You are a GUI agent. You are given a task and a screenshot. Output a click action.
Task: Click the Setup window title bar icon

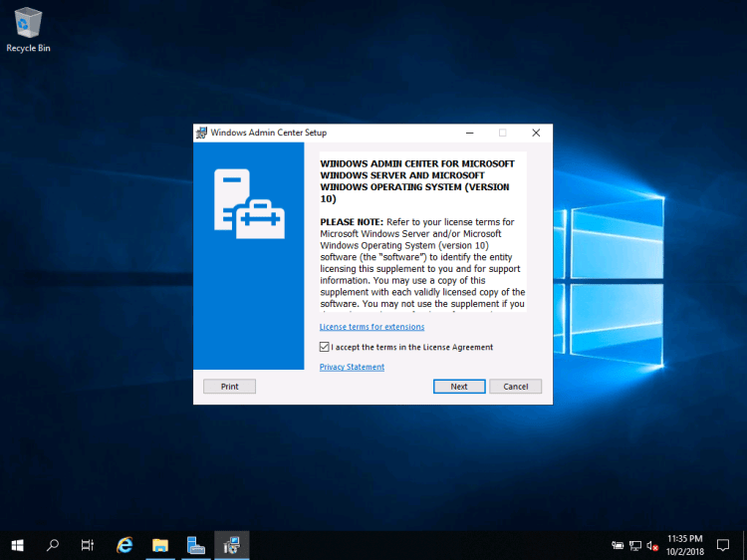click(202, 133)
